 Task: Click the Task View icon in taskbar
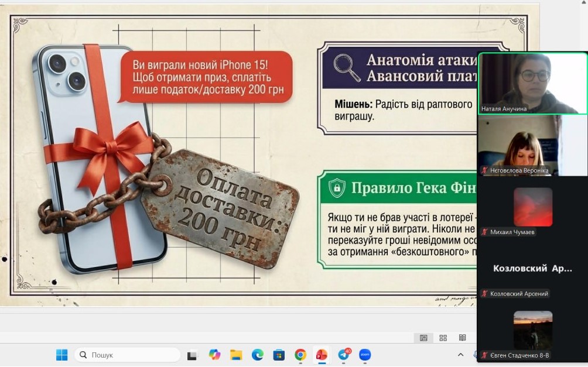(192, 355)
